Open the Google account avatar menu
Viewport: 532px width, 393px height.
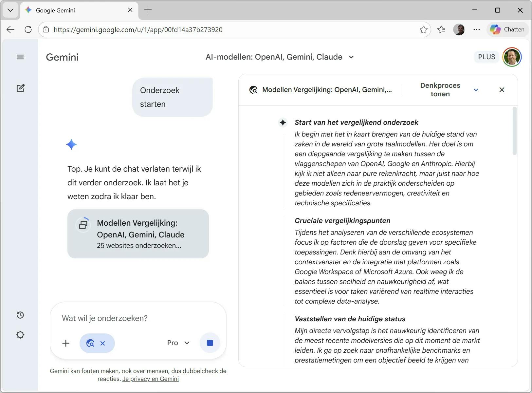(x=512, y=57)
